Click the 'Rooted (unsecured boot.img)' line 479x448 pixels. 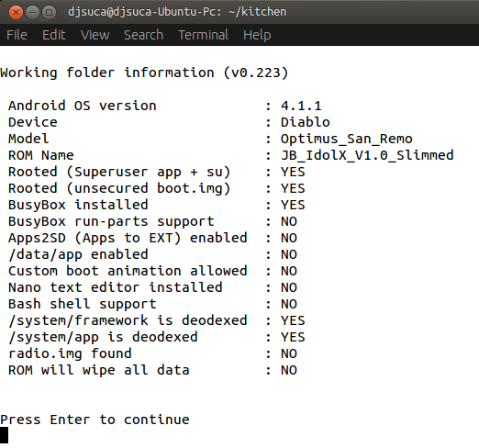(x=157, y=188)
